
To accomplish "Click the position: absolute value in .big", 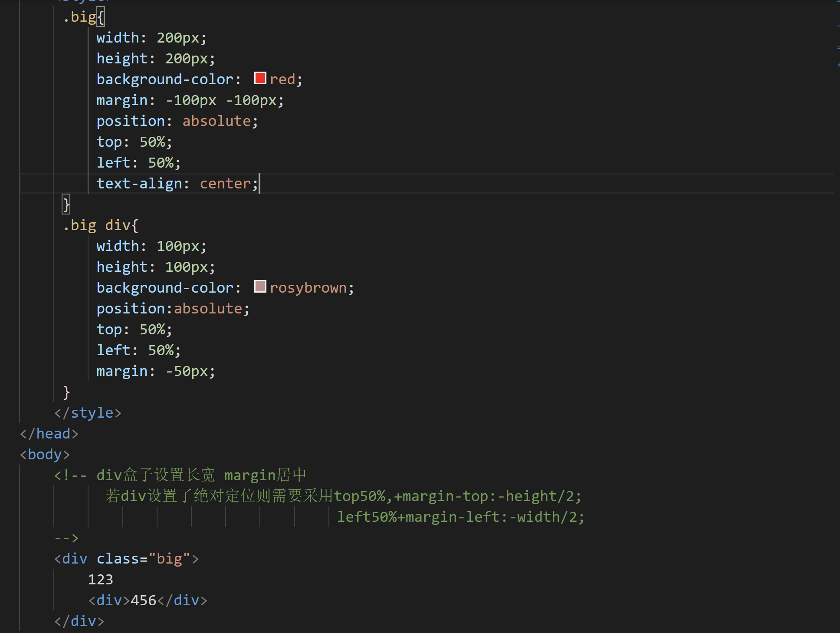I will [x=216, y=121].
